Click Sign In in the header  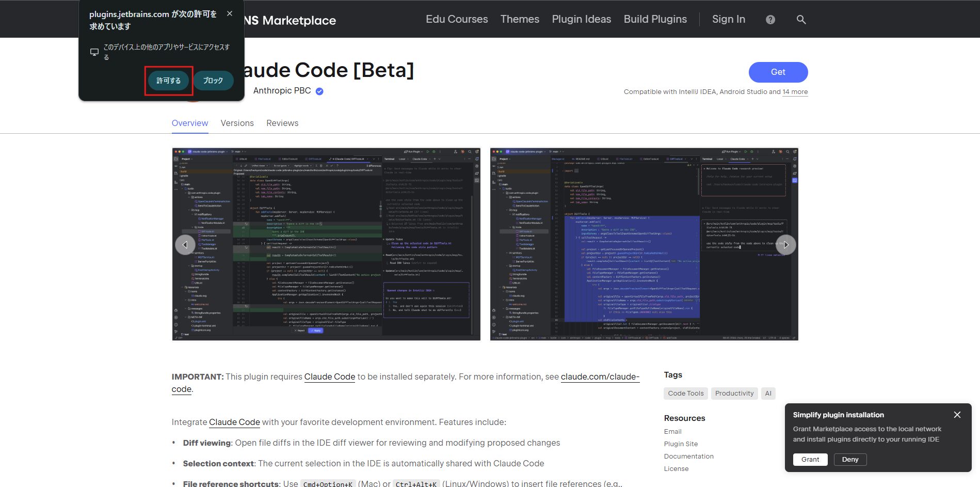[x=728, y=20]
